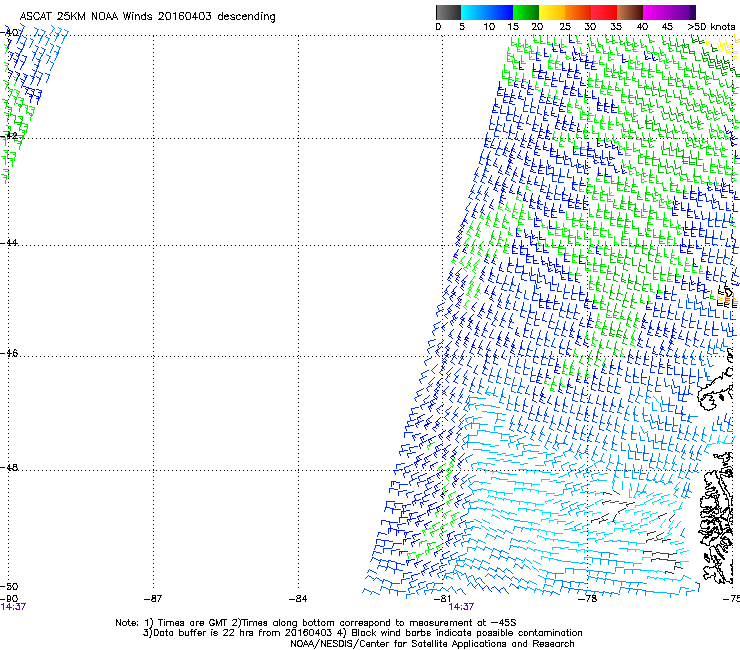This screenshot has height=650, width=740.
Task: Click the legend scale label '30'
Action: click(x=590, y=27)
